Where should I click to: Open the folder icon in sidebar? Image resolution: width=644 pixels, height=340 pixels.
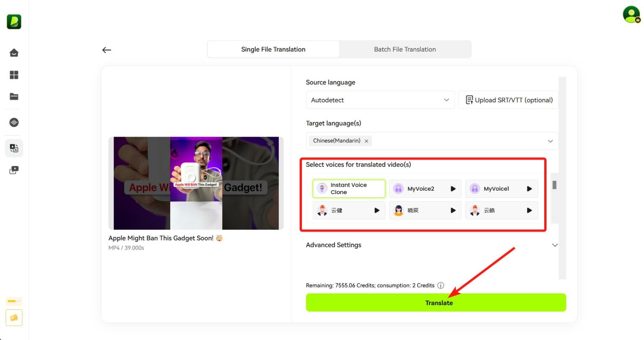click(x=14, y=97)
